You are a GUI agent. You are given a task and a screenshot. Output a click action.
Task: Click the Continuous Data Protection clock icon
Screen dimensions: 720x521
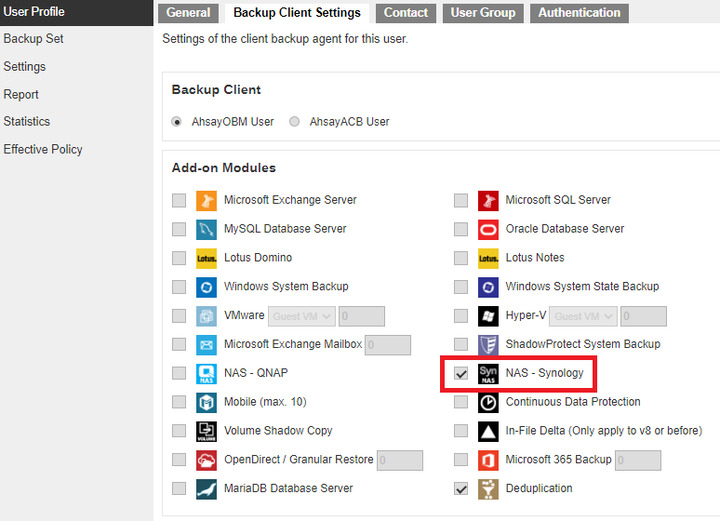488,403
